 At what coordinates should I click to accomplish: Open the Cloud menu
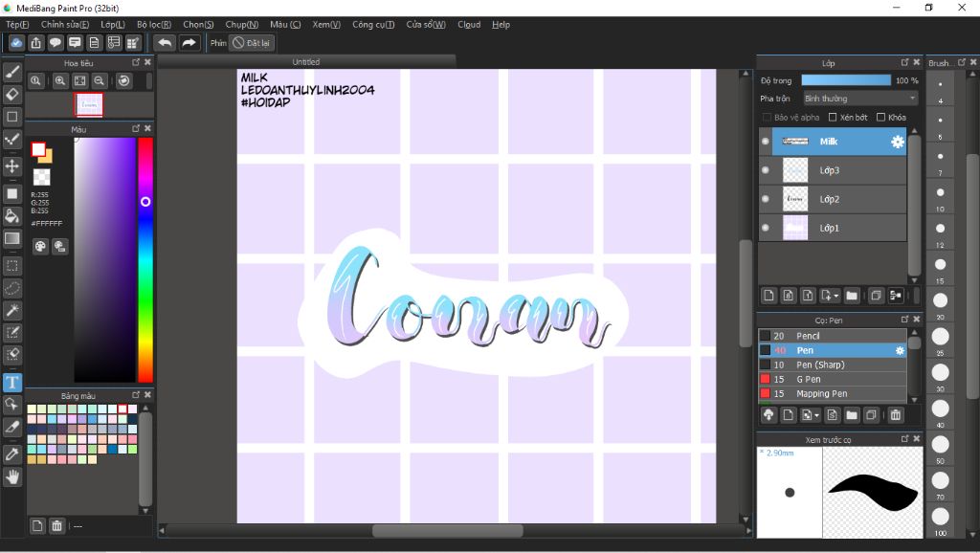coord(469,24)
